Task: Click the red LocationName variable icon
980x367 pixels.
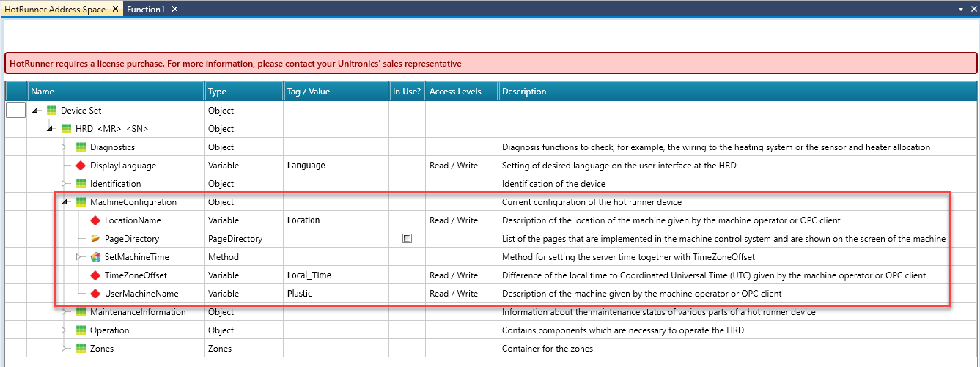Action: [95, 220]
